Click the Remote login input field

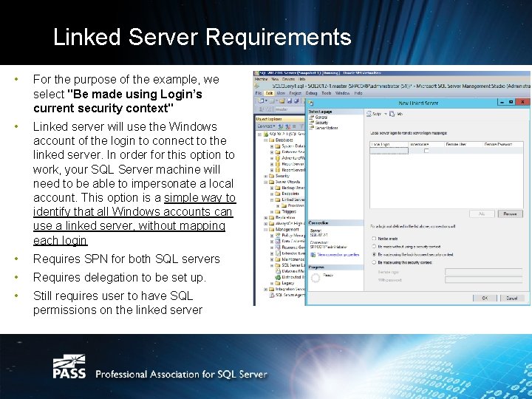(483, 272)
